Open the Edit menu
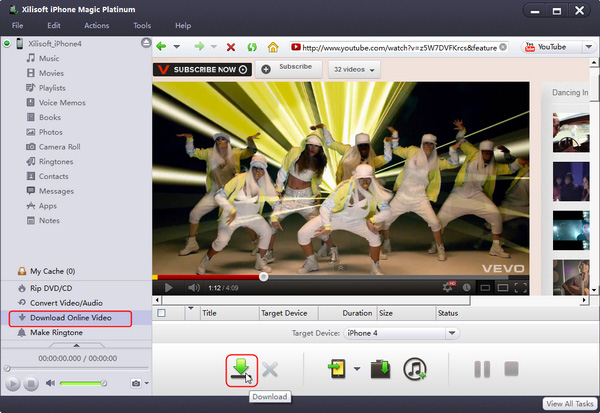Screen dimensions: 600x413 point(54,26)
